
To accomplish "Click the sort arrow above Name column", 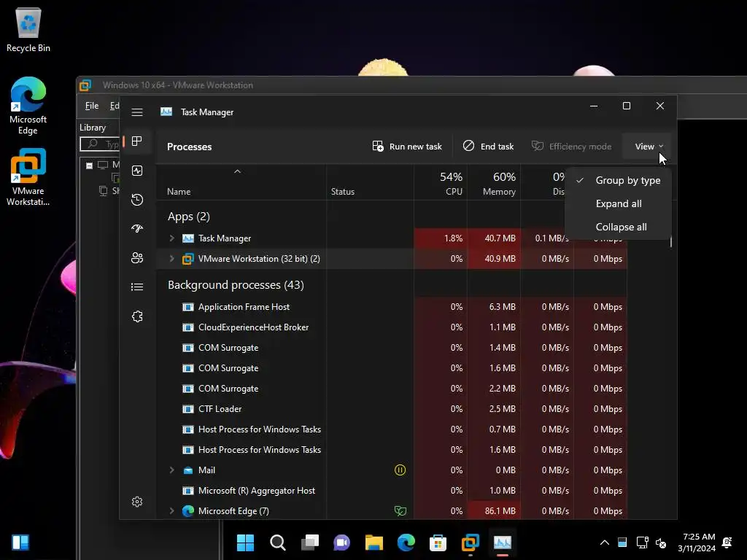I will [237, 171].
